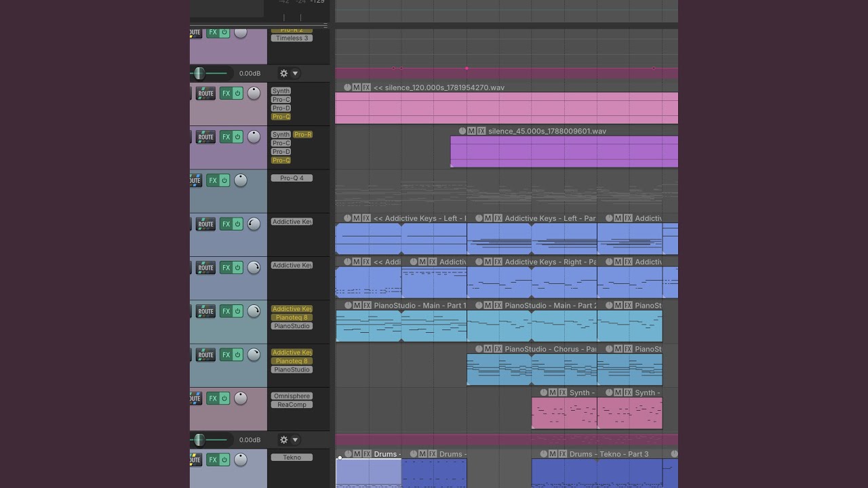Screen dimensions: 868x488
Task: Open routing for the silence_120 track
Action: click(205, 94)
